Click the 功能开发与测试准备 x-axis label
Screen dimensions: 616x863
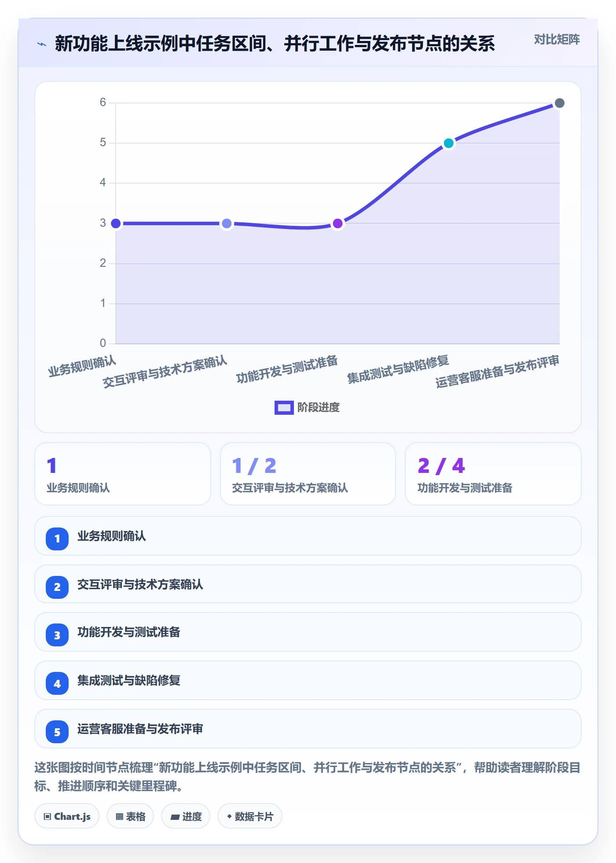pyautogui.click(x=287, y=369)
